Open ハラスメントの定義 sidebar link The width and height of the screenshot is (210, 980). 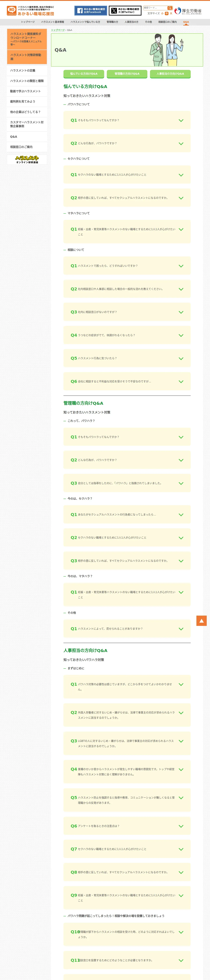click(x=27, y=71)
